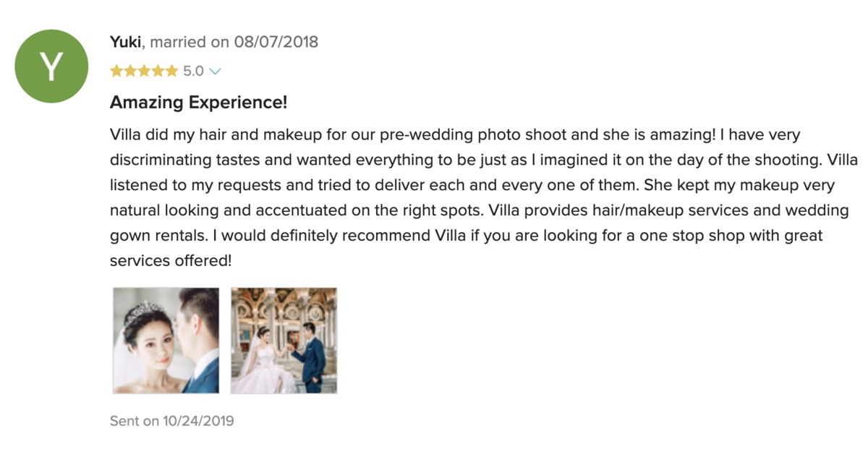Select the Amazing Experience! review title

[x=198, y=103]
